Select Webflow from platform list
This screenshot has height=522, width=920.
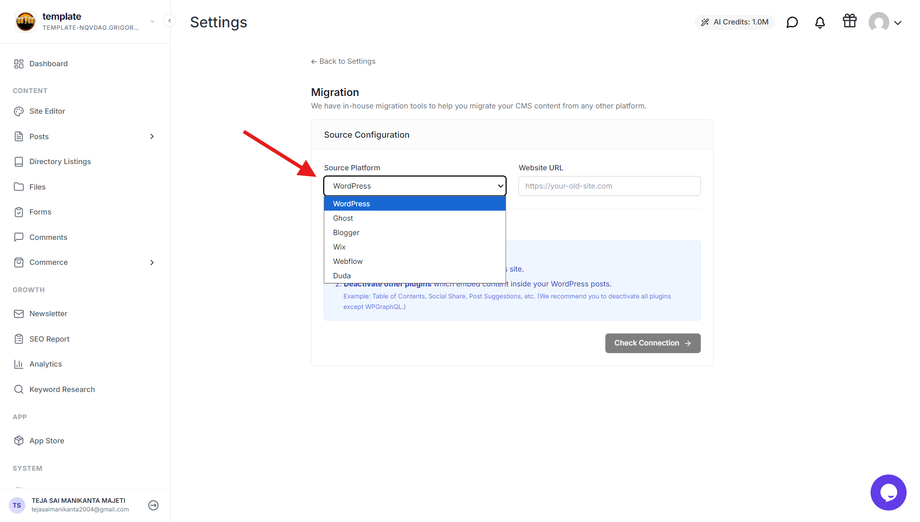[415, 261]
